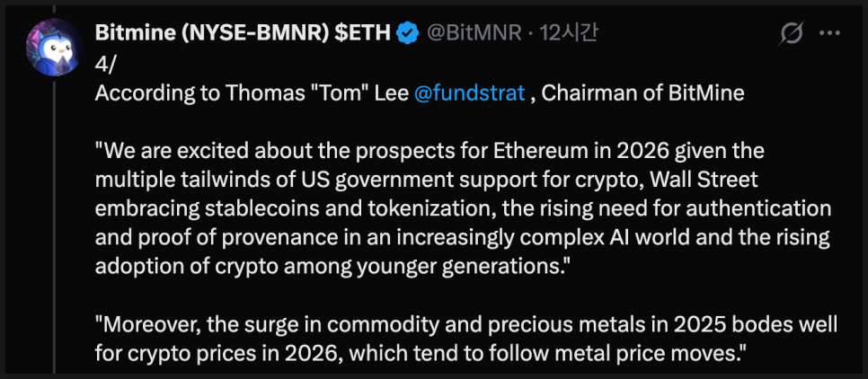Click the Grok explain-post icon
The image size is (868, 379).
792,34
